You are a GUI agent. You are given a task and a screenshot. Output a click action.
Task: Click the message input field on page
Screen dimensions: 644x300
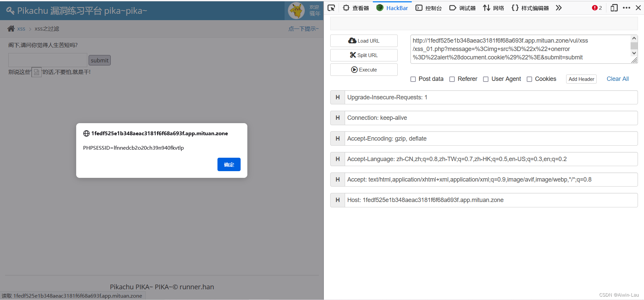[48, 60]
